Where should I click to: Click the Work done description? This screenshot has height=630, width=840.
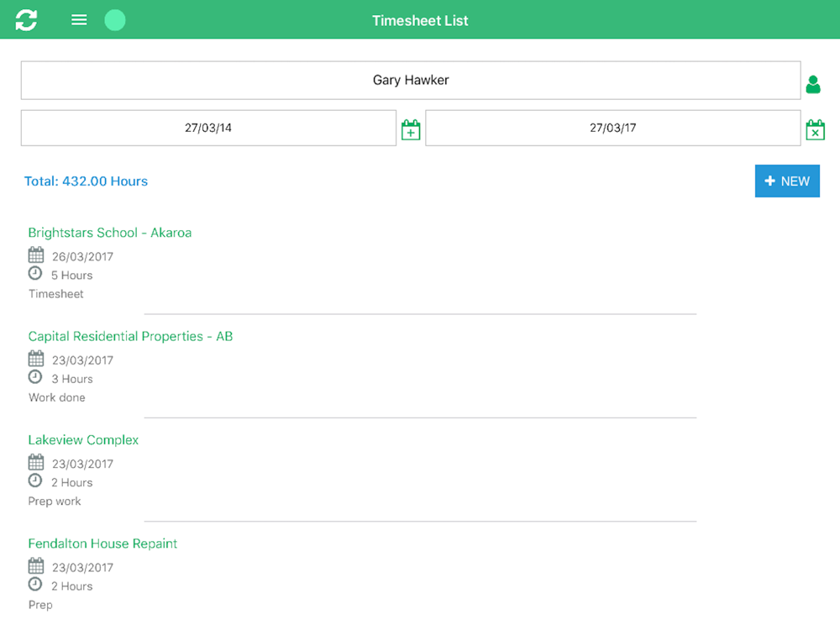click(x=57, y=397)
